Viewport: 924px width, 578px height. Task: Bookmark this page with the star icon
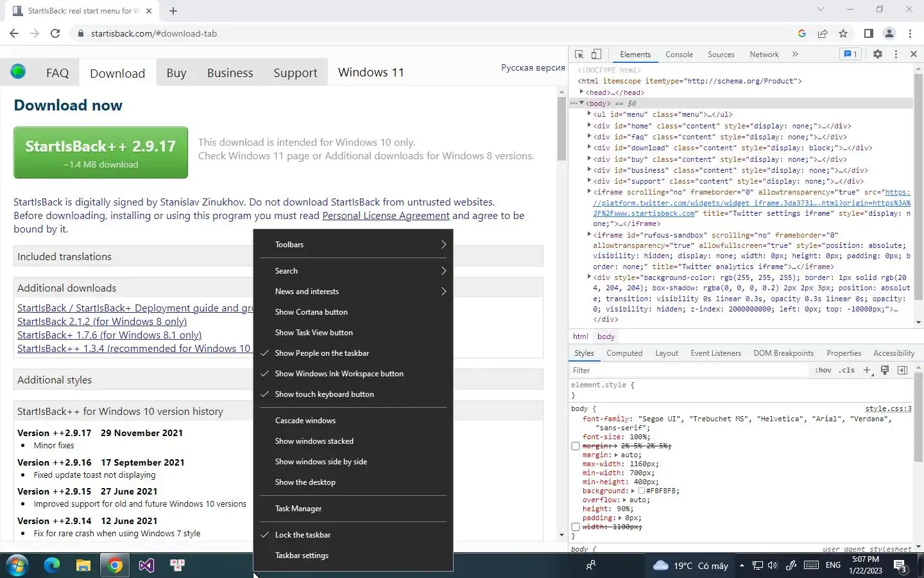tap(843, 33)
